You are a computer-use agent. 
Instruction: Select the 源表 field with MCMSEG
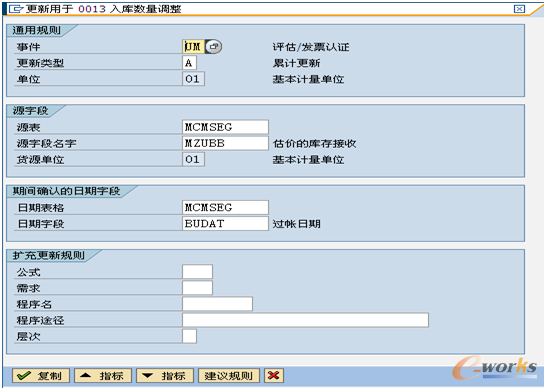pyautogui.click(x=225, y=127)
